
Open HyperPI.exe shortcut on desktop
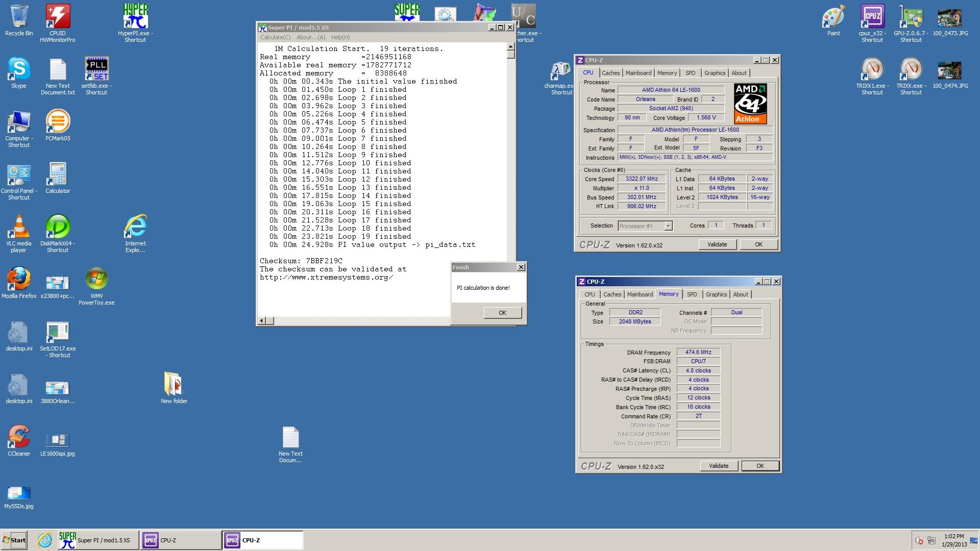(x=135, y=23)
